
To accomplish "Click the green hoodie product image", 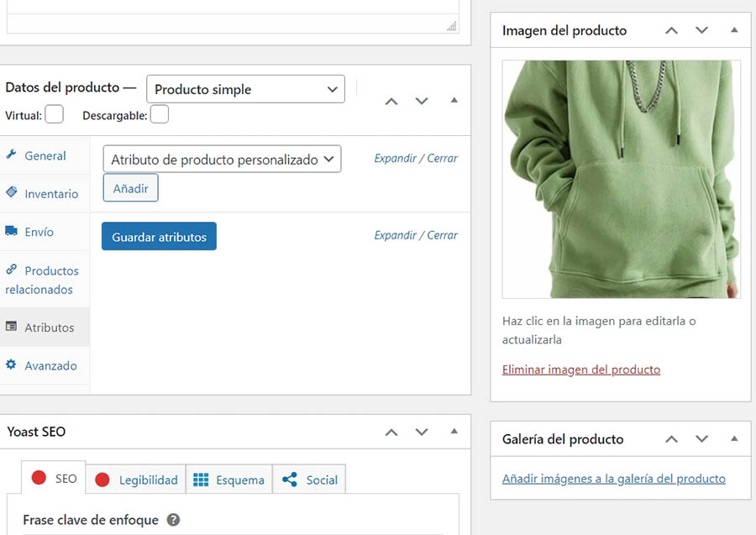I will (621, 179).
